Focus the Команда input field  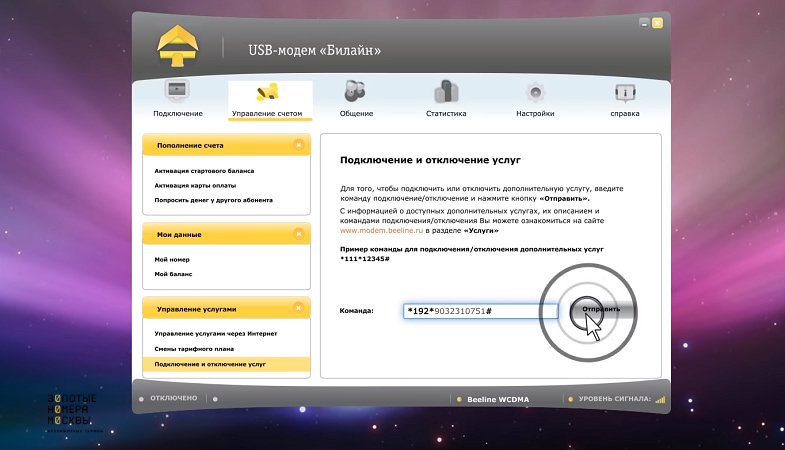click(480, 311)
